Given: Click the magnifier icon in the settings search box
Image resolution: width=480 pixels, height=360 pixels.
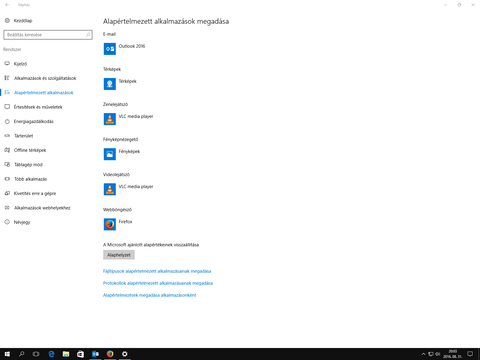Looking at the screenshot, I should [88, 35].
